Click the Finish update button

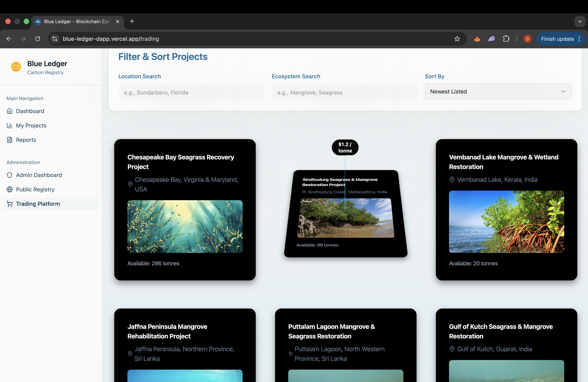557,39
